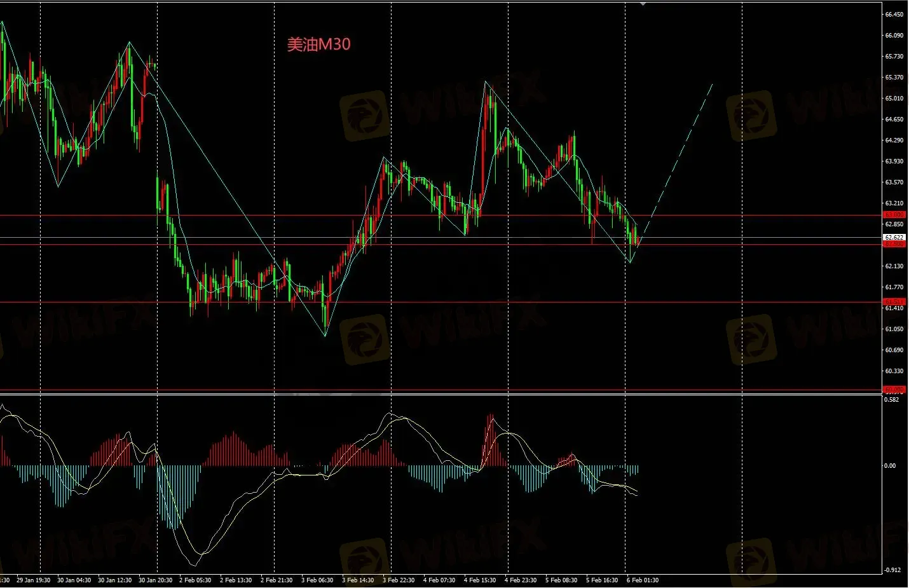Click the MACD 0.582 upper scale value
Viewport: 909px width, 588px height.
892,400
